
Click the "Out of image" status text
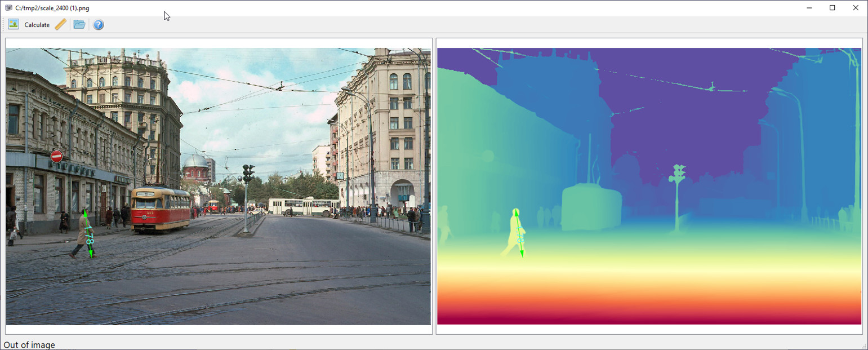coord(29,344)
